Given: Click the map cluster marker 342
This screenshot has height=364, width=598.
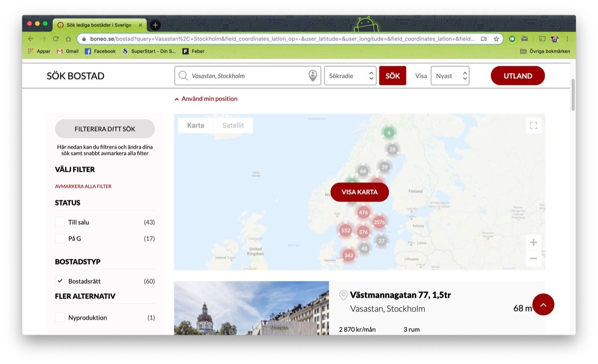Looking at the screenshot, I should pyautogui.click(x=349, y=255).
